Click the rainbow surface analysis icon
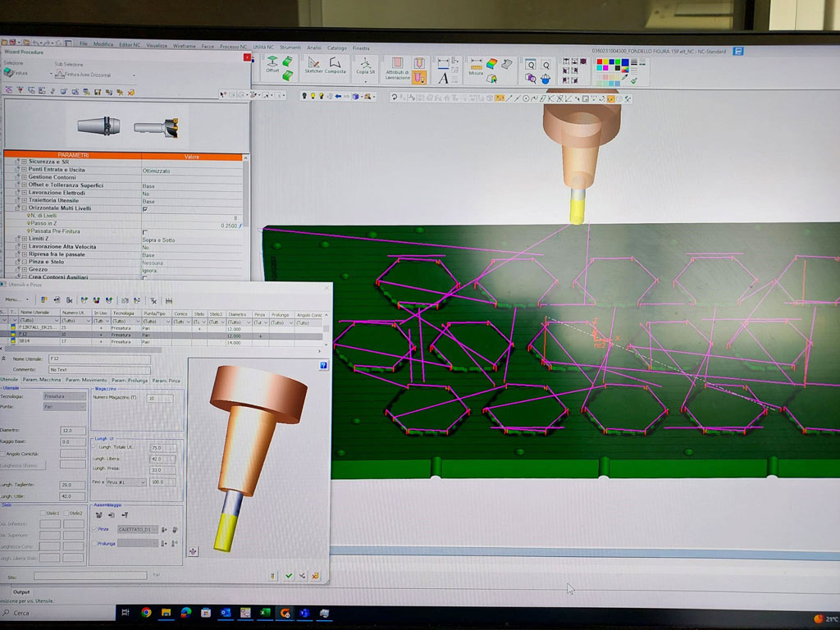This screenshot has width=840, height=630. point(492,64)
